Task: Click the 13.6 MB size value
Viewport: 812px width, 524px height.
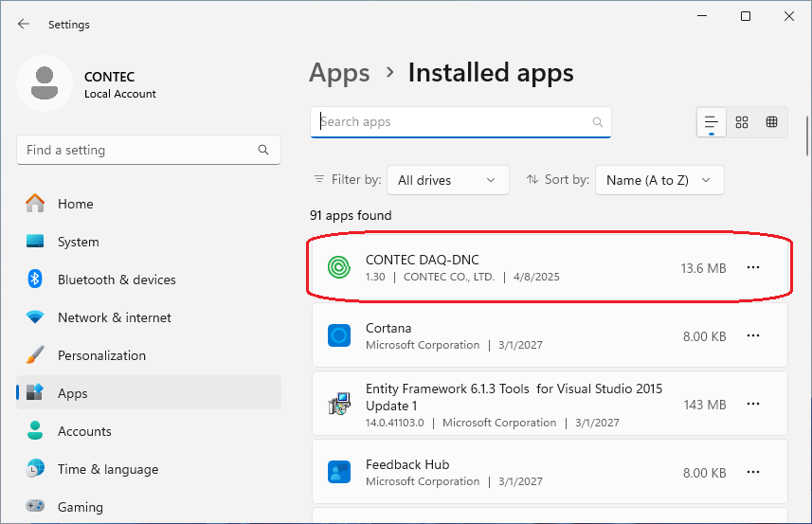Action: pos(703,268)
